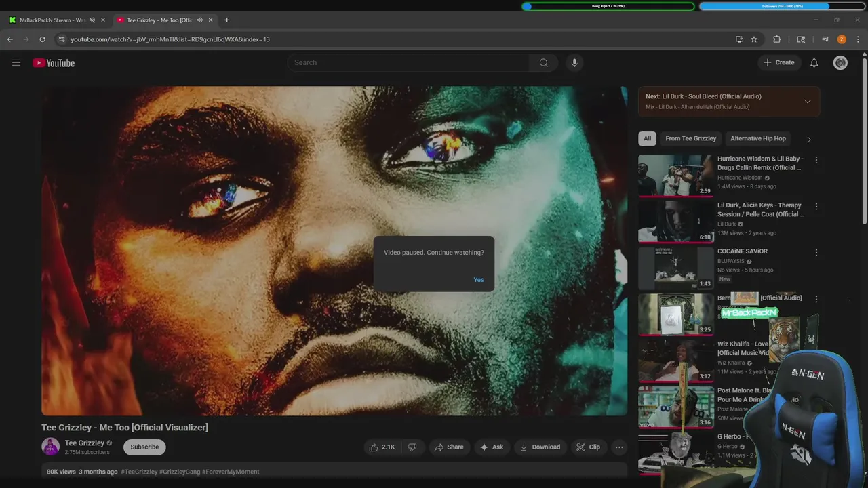868x488 pixels.
Task: Share the Me Too video
Action: [x=449, y=447]
